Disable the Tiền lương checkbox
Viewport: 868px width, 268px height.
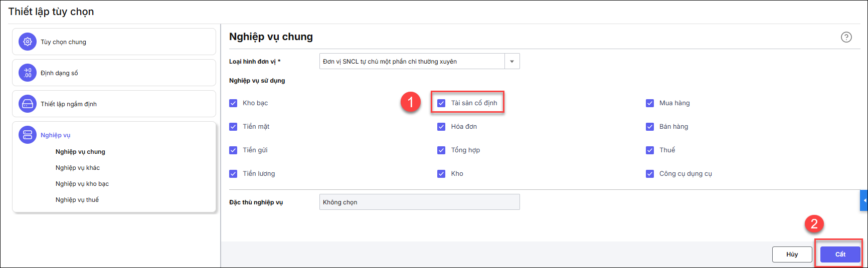[233, 174]
